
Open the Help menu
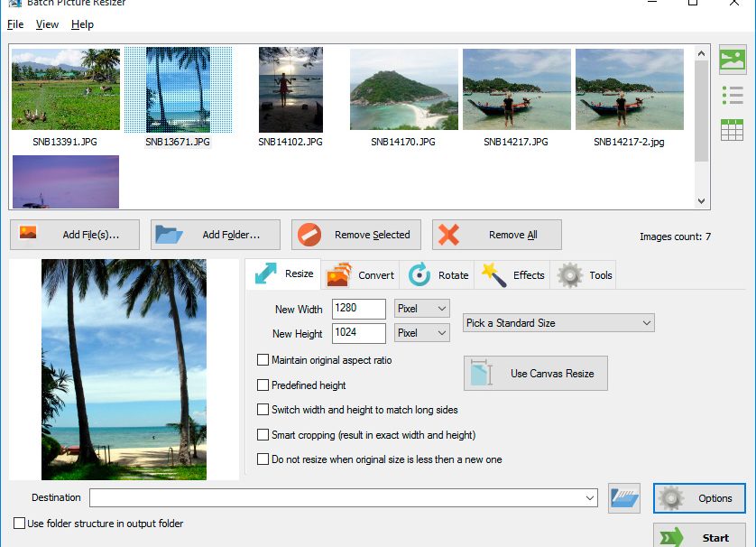[x=82, y=24]
